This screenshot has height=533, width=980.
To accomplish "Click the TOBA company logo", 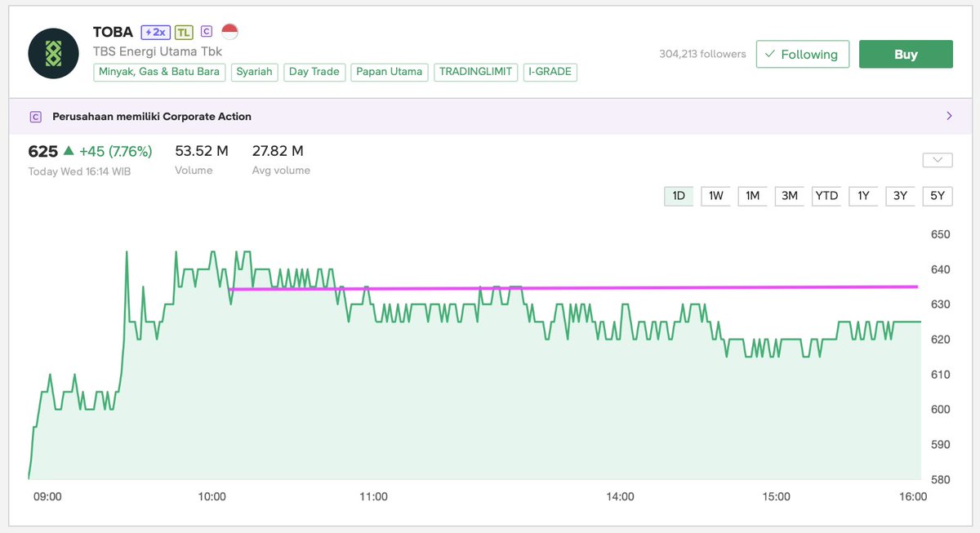I will (53, 53).
